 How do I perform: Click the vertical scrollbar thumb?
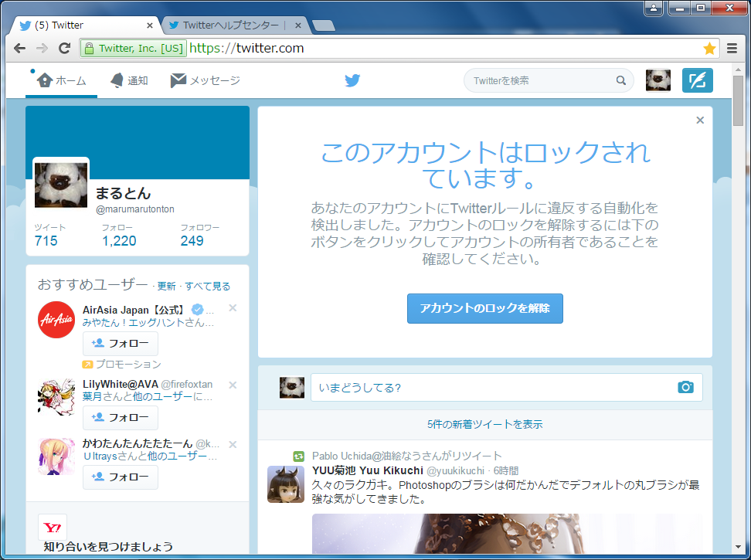point(738,100)
